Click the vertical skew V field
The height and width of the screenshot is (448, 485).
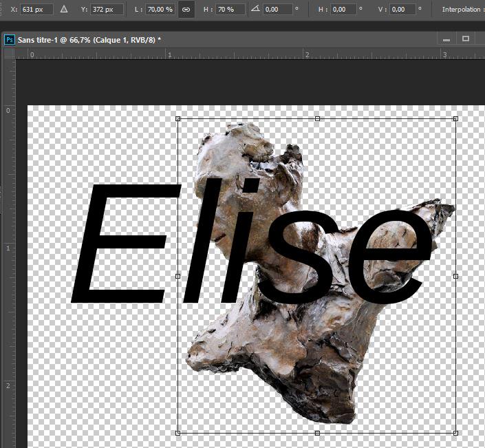point(404,10)
